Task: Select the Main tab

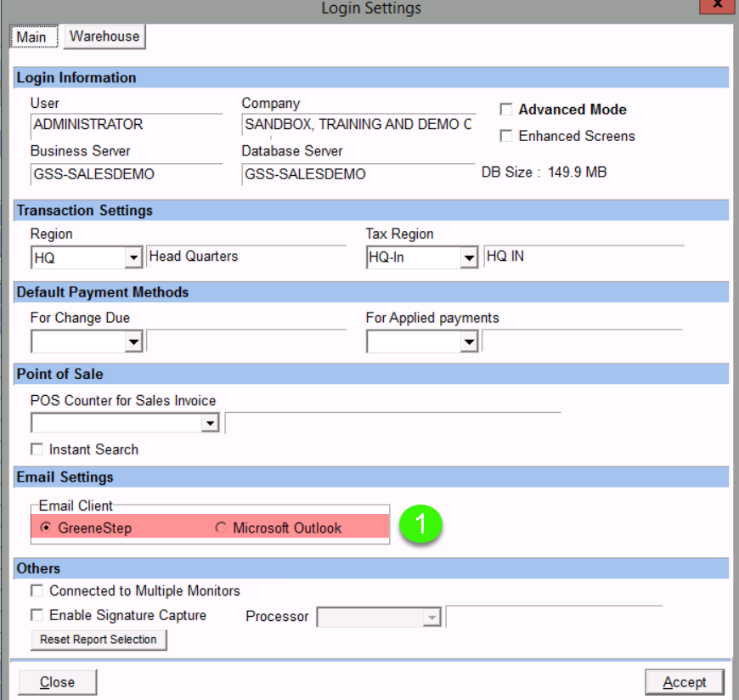Action: [32, 37]
